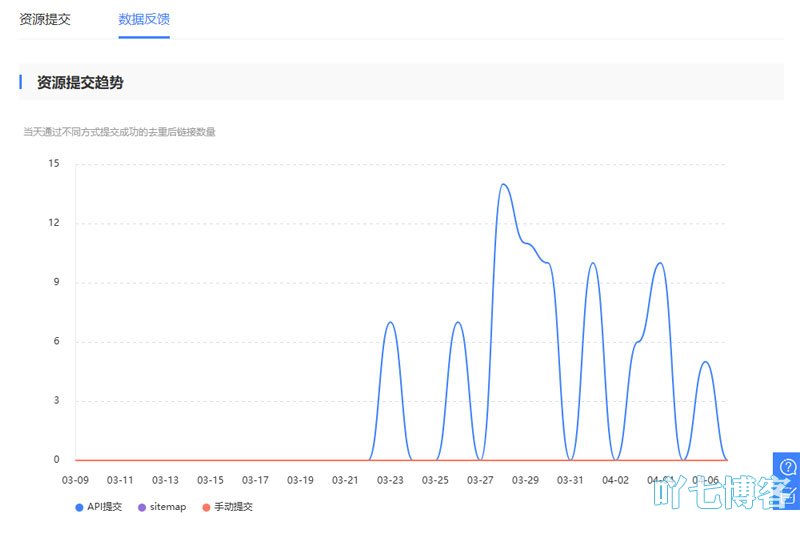This screenshot has height=533, width=800.
Task: Click the curve peak near 03-26
Action: [457, 322]
